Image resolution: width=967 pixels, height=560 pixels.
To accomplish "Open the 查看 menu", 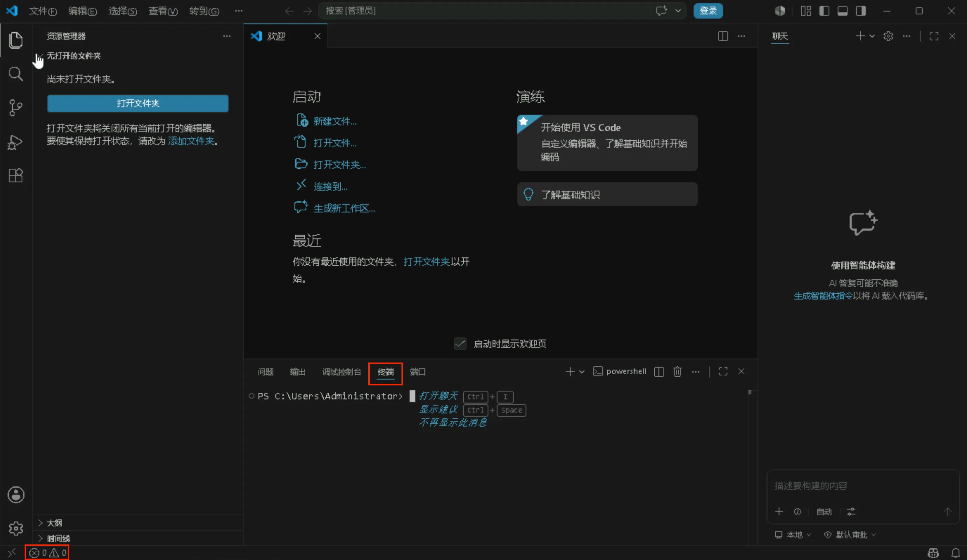I will 163,11.
